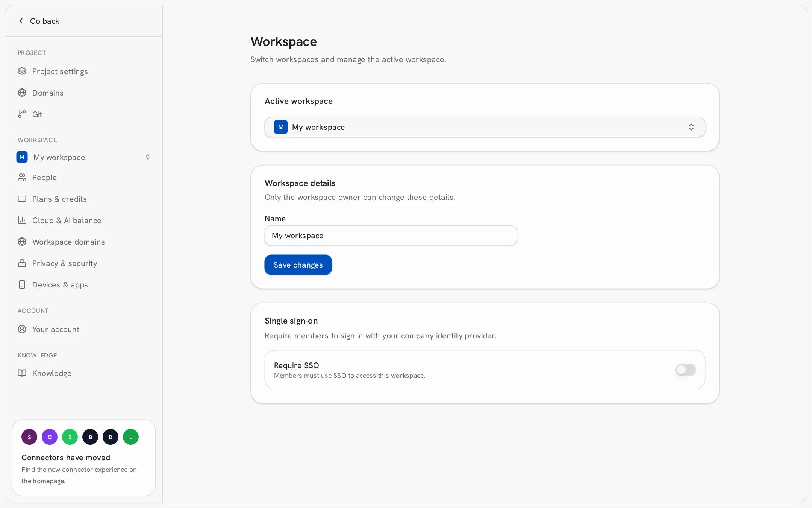
Task: Click the M badge in Active workspace selector
Action: (x=281, y=127)
